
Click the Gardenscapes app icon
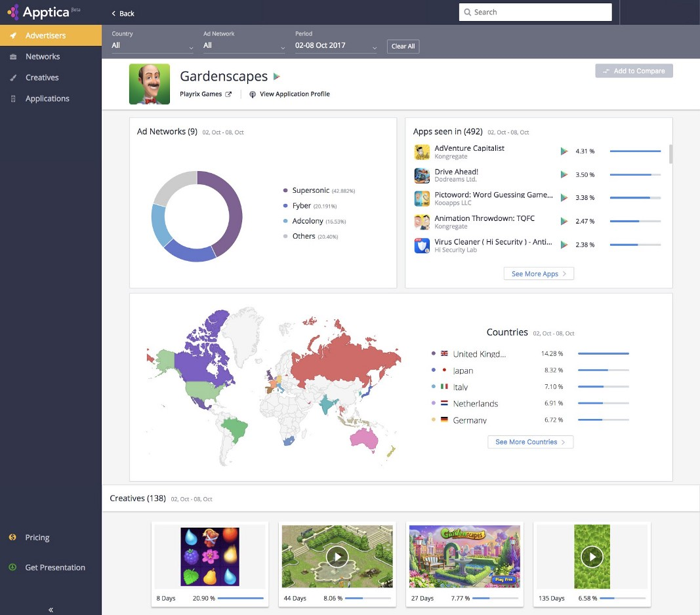[150, 84]
